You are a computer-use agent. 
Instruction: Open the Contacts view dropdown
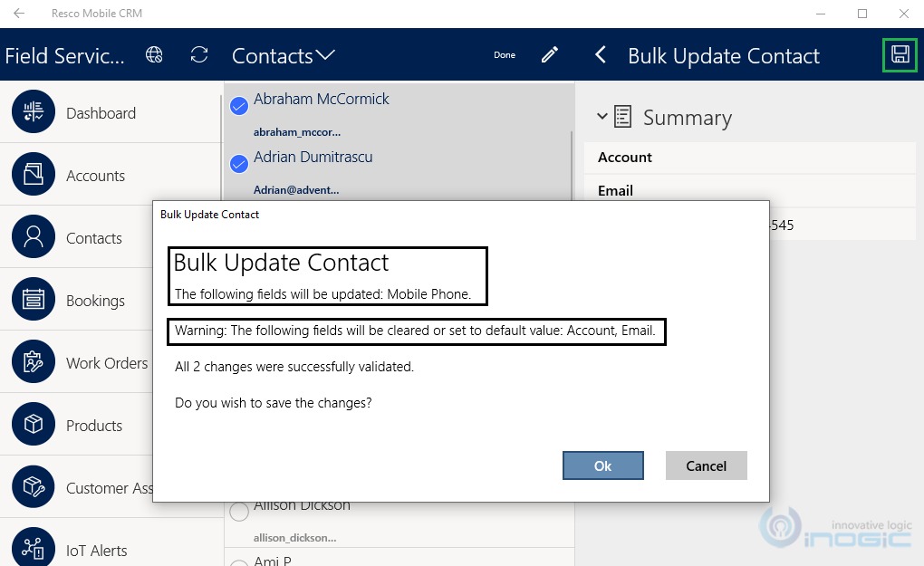(284, 56)
